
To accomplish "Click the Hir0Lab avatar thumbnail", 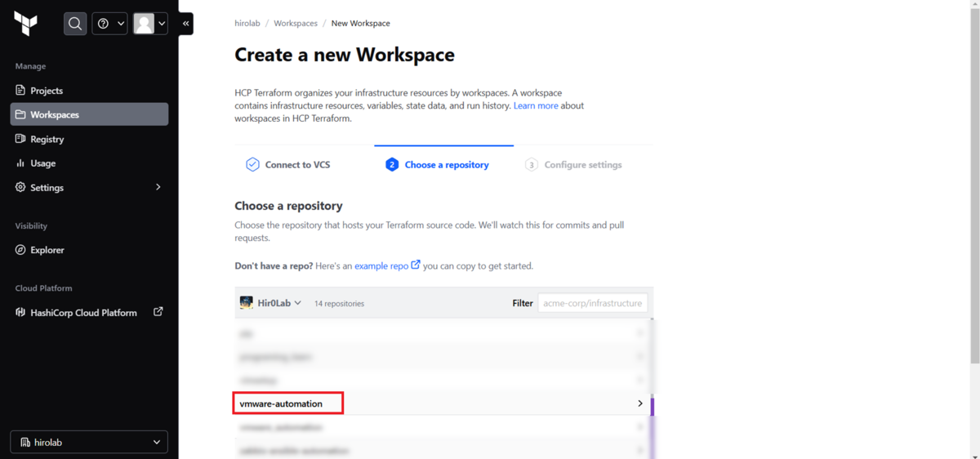I will 247,302.
